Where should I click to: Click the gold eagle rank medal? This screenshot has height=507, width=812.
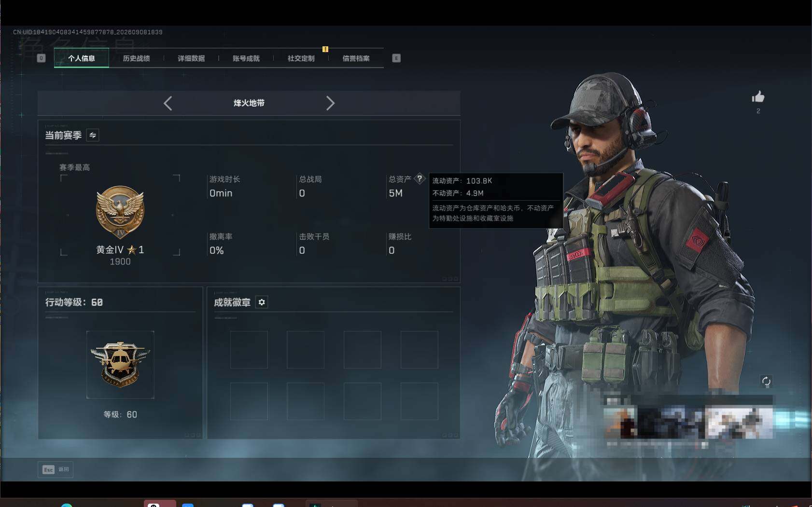pos(120,213)
